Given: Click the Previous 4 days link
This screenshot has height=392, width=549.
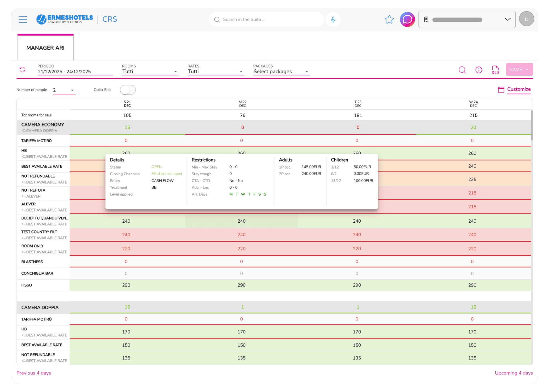Looking at the screenshot, I should pyautogui.click(x=34, y=373).
